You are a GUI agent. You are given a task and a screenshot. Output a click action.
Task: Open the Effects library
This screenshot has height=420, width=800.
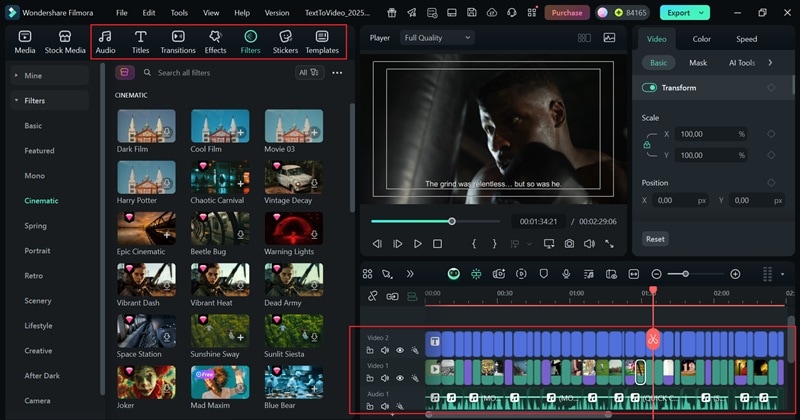coord(215,42)
